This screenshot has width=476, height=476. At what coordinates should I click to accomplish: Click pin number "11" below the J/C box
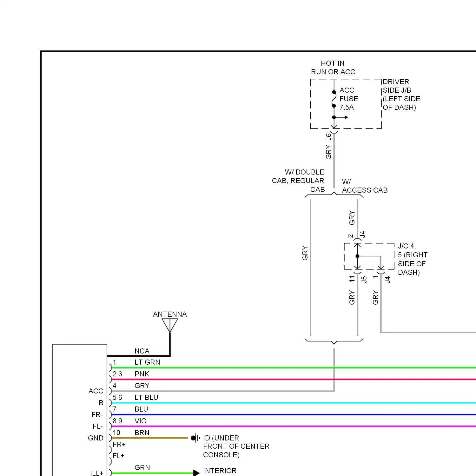352,279
